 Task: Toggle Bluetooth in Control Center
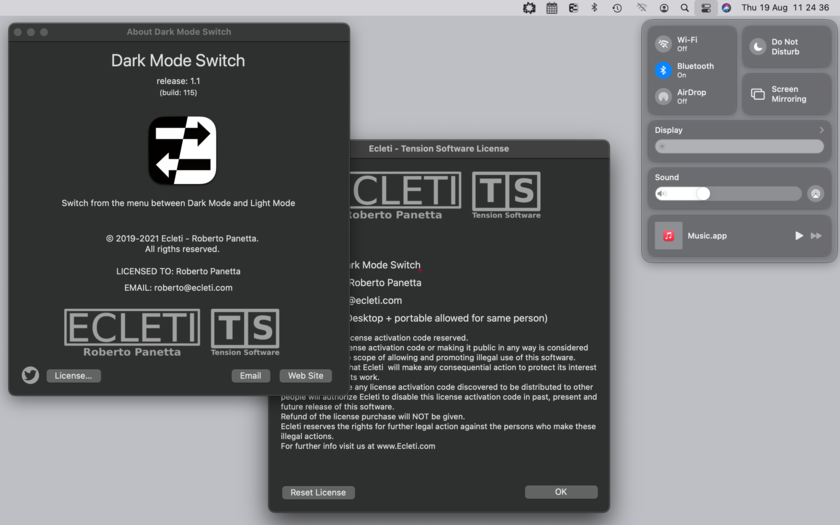(663, 70)
